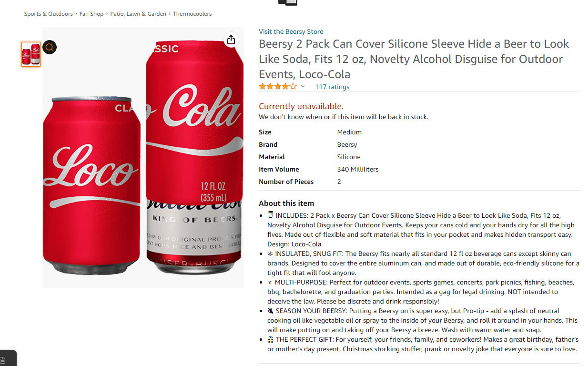Click the Beersy 2 Pack product title
This screenshot has width=588, height=366.
(x=414, y=59)
